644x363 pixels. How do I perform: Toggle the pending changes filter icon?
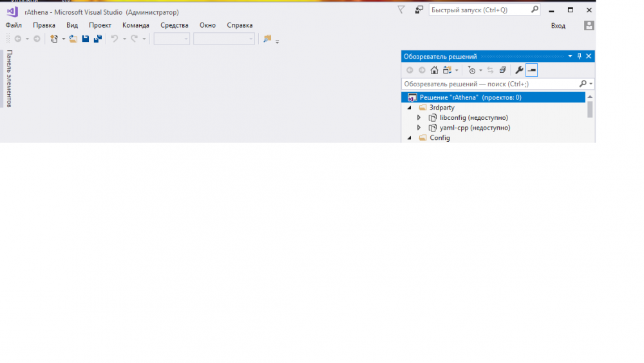[471, 70]
